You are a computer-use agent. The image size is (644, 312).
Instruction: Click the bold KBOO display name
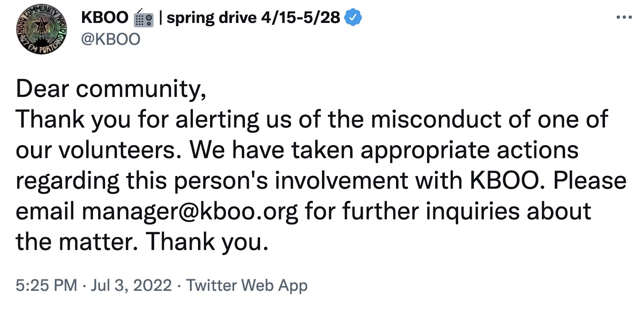[105, 17]
